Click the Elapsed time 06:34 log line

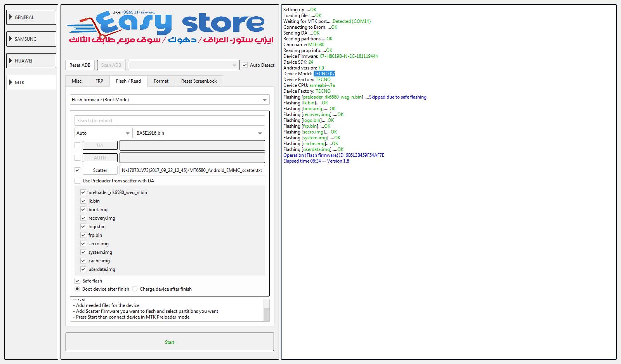tap(316, 161)
